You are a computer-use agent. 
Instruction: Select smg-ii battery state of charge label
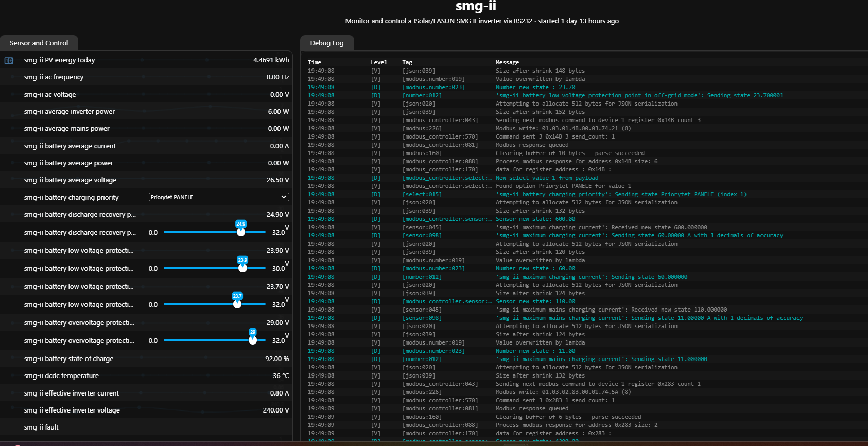coord(68,359)
